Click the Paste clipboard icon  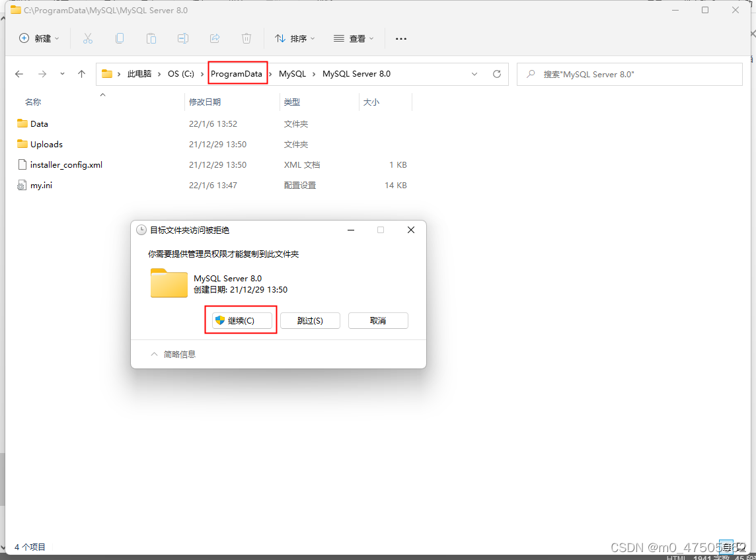[151, 38]
